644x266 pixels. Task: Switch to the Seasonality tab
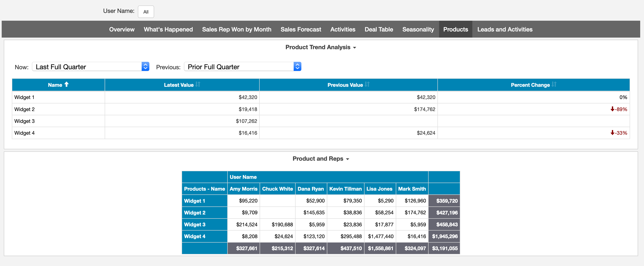coord(418,29)
